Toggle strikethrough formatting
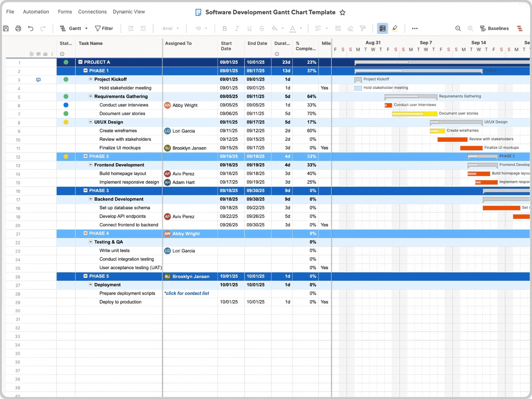This screenshot has height=399, width=532. tap(262, 28)
